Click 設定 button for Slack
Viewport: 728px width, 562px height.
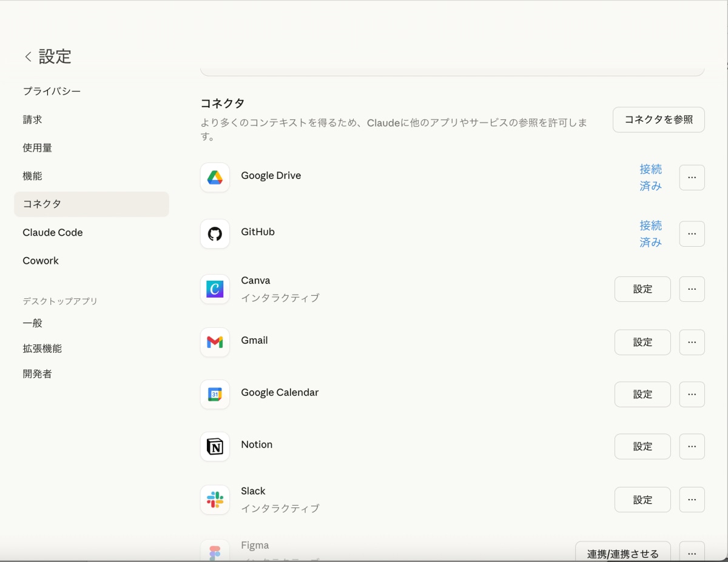(x=642, y=500)
